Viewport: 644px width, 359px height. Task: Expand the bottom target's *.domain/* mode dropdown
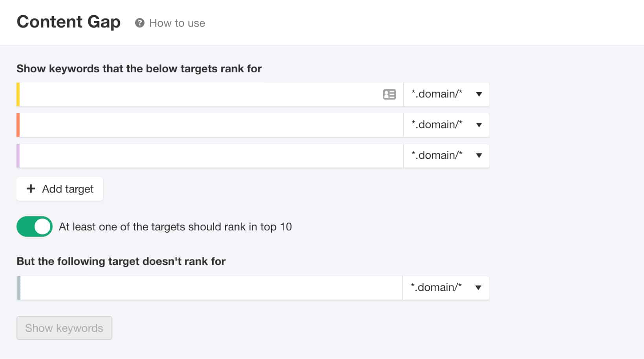446,288
